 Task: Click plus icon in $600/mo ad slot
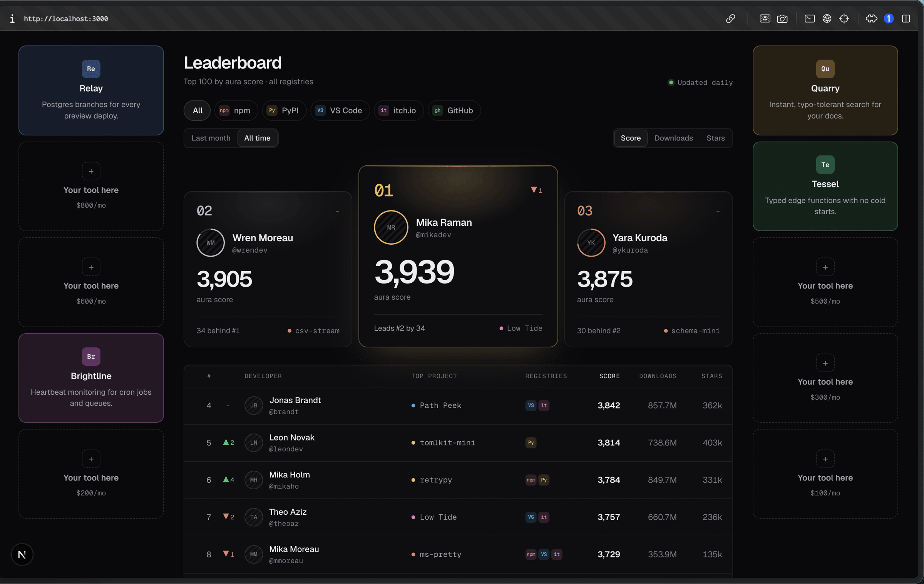coord(91,267)
